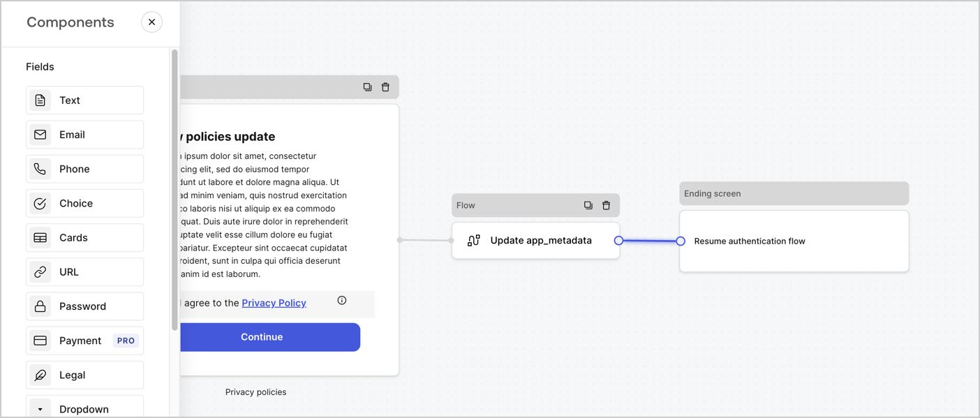Add the Dropdown component
Viewport: 980px width, 418px height.
84,408
